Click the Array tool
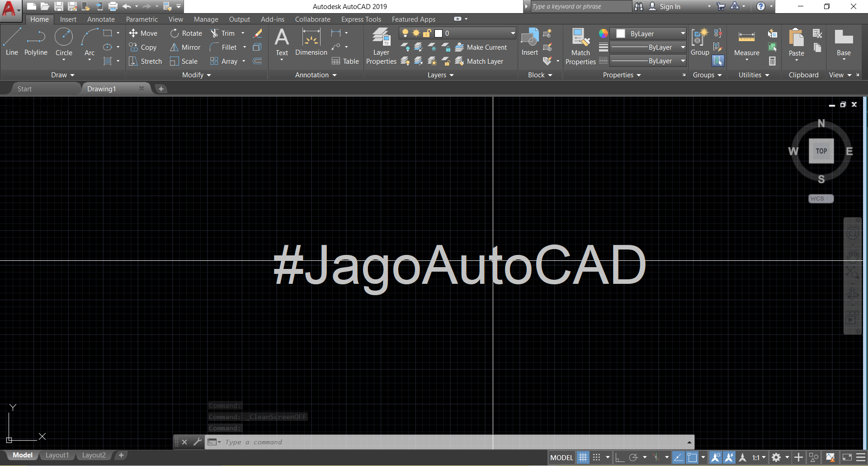This screenshot has height=466, width=868. (224, 61)
